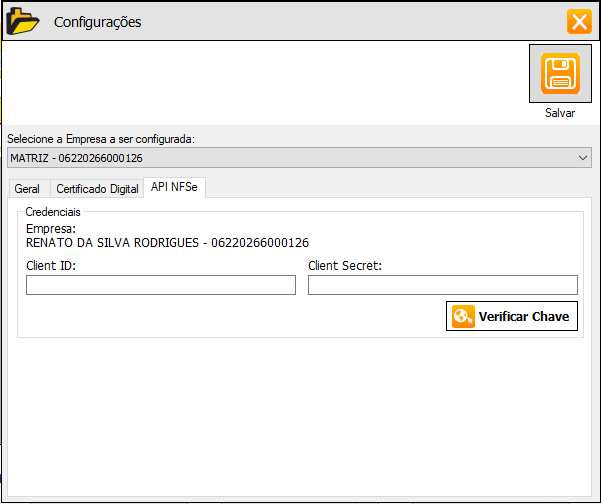Click the Salvar label under the save icon

pyautogui.click(x=560, y=113)
